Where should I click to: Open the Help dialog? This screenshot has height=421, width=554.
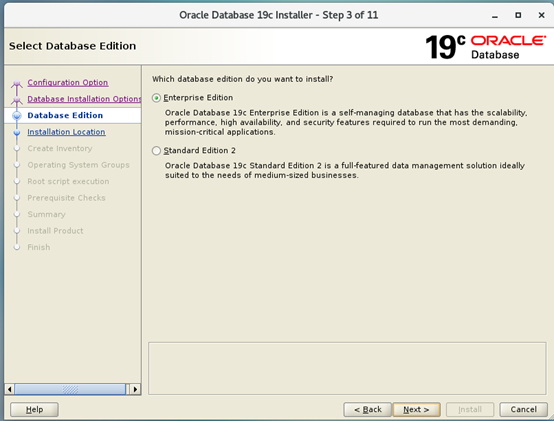click(34, 409)
